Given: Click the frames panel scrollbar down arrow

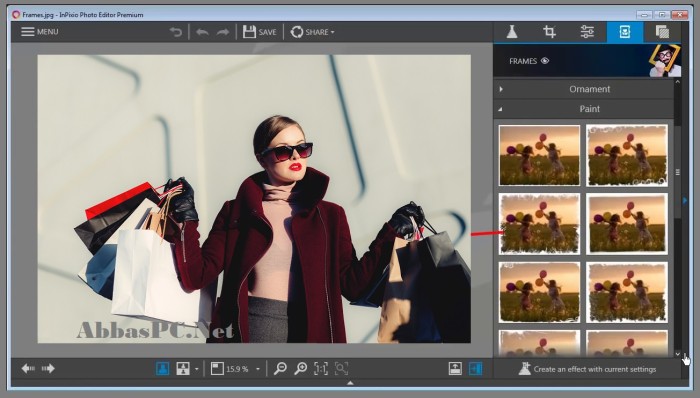Looking at the screenshot, I should (678, 354).
